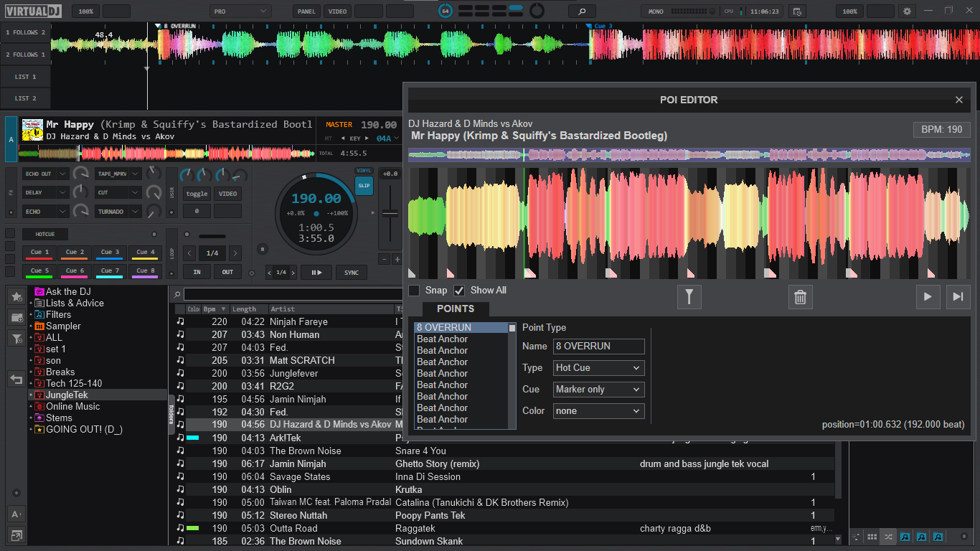Viewport: 980px width, 551px height.
Task: Click the pitch minus button
Action: [384, 259]
